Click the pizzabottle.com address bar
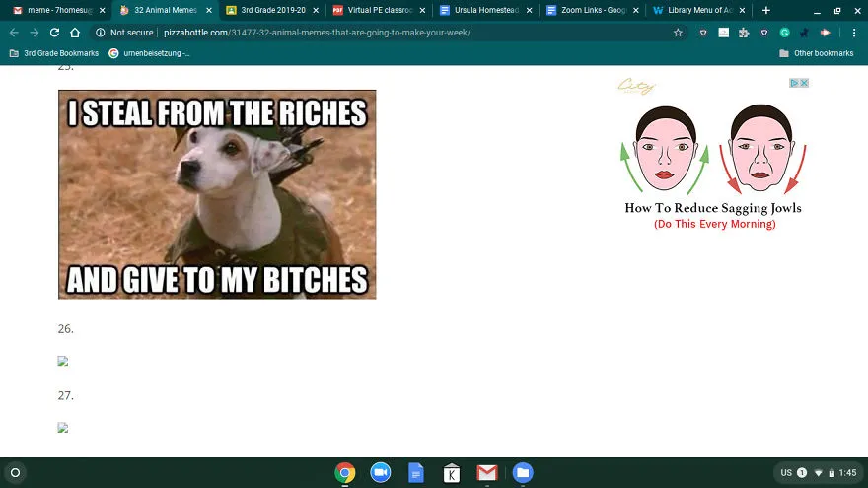868x488 pixels. click(388, 33)
